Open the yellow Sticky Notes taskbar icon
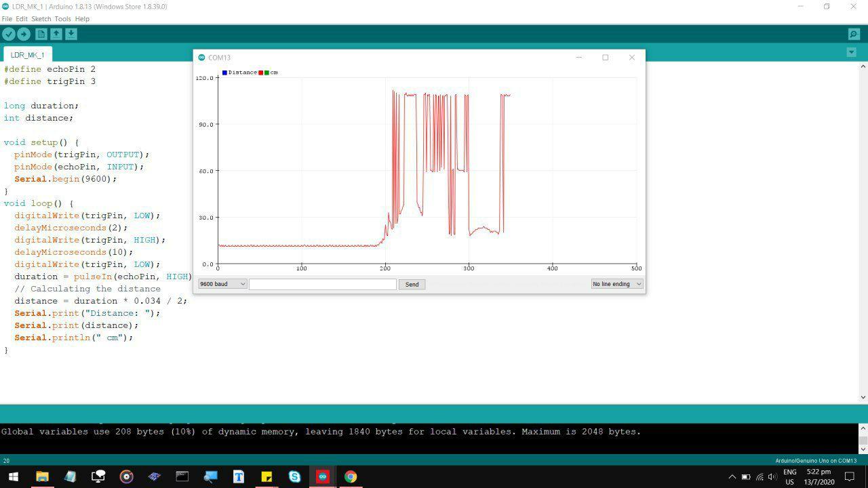Screen dimensions: 868x488 pyautogui.click(x=267, y=476)
